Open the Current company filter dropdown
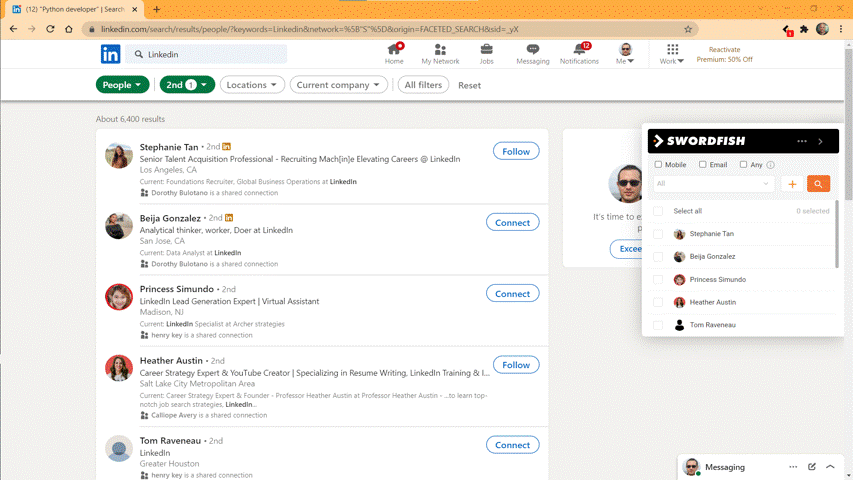This screenshot has width=853, height=480. (x=338, y=85)
